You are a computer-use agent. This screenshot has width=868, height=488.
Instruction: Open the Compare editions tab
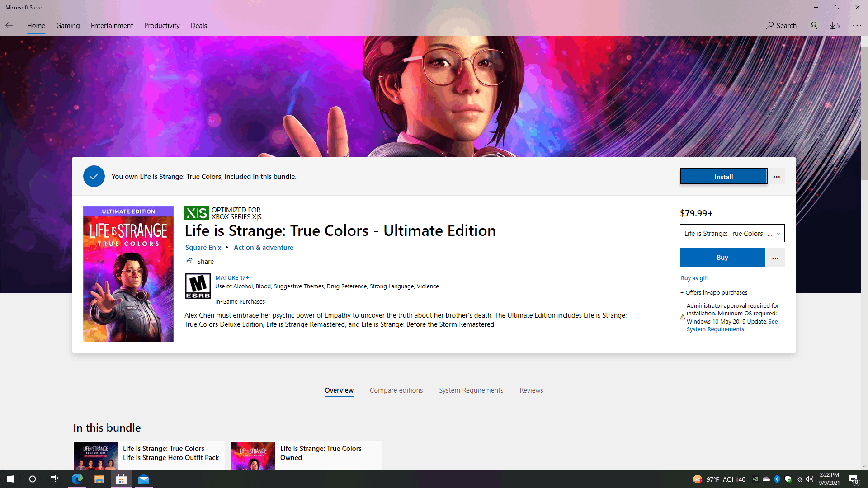tap(396, 390)
